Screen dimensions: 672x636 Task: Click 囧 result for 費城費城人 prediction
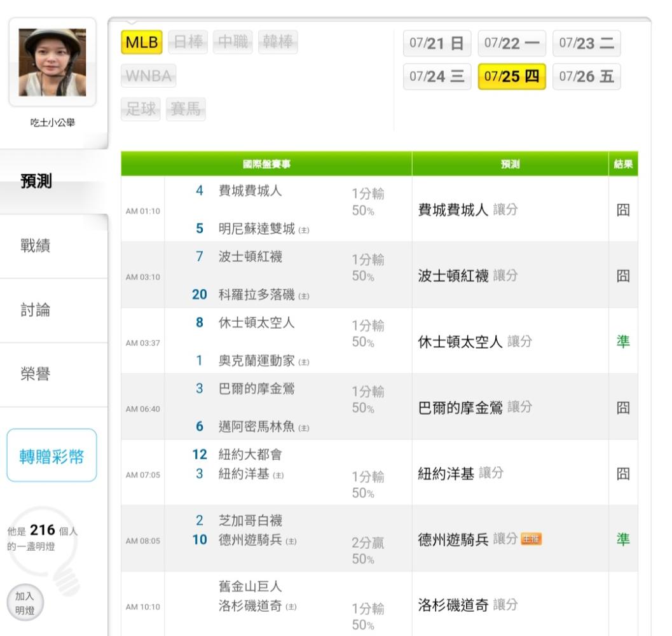(623, 210)
